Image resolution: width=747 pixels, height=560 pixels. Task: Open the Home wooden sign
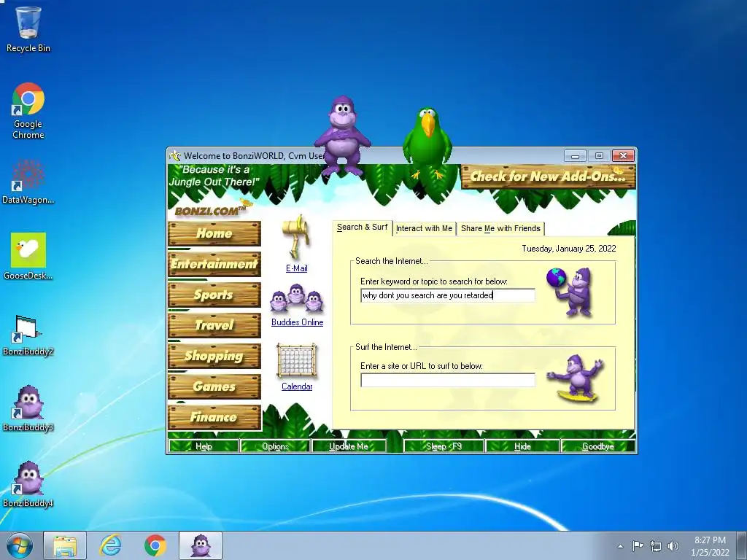tap(214, 233)
